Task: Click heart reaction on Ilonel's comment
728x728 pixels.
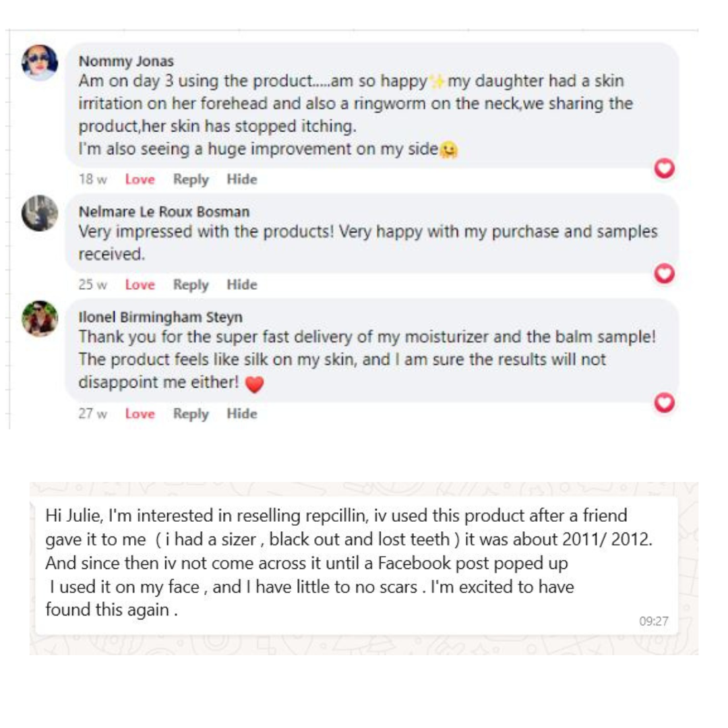Action: pyautogui.click(x=665, y=402)
